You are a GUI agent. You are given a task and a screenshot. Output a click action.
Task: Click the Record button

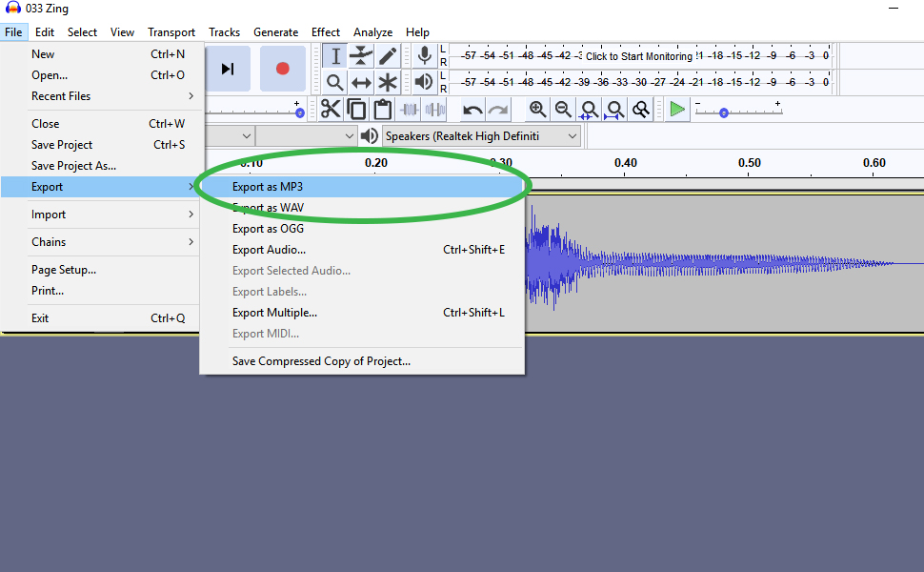point(283,69)
